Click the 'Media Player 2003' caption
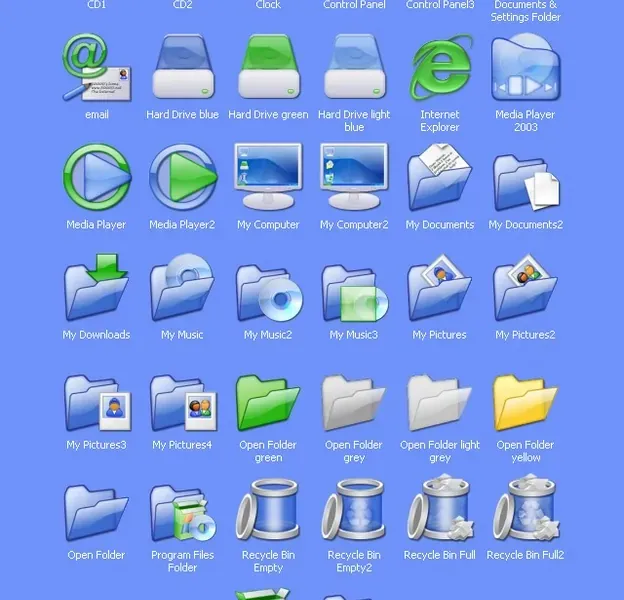 525,121
